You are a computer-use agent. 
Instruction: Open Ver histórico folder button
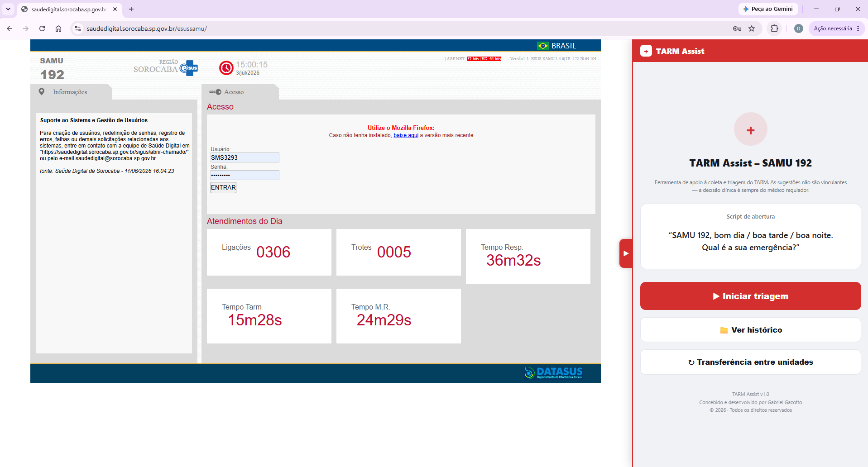tap(750, 330)
